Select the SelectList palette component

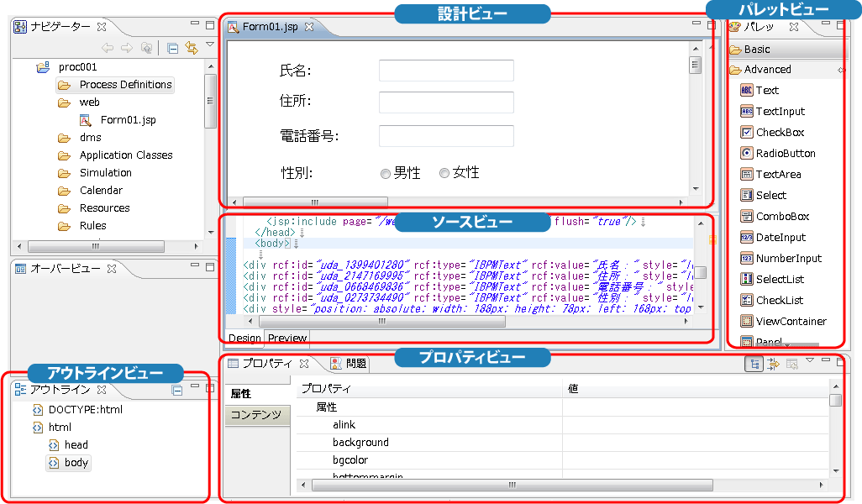pos(772,279)
